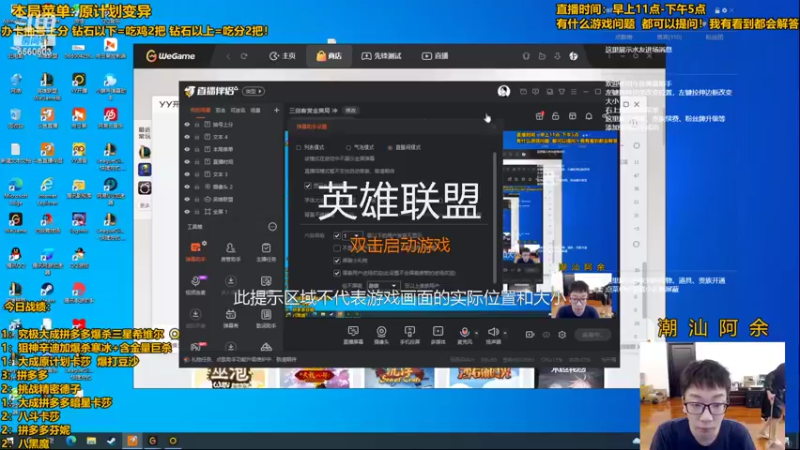This screenshot has width=800, height=450.
Task: Add a 摄像头 camera source
Action: click(x=381, y=335)
